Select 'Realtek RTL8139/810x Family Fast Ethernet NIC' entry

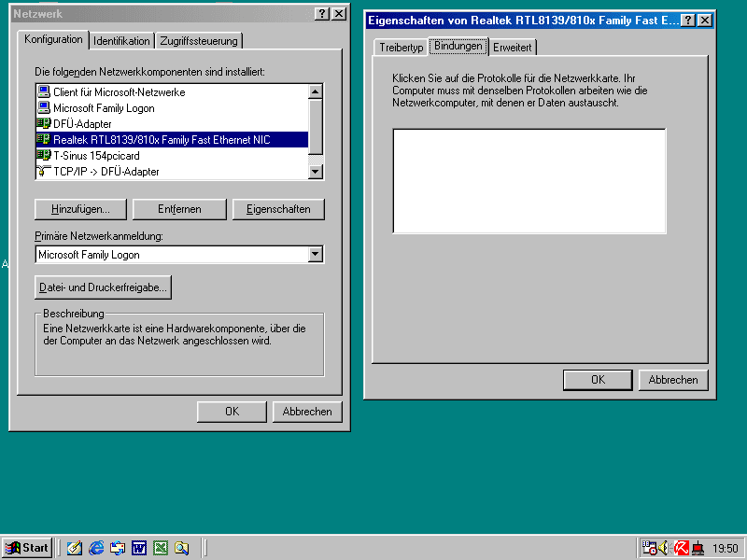[172, 139]
